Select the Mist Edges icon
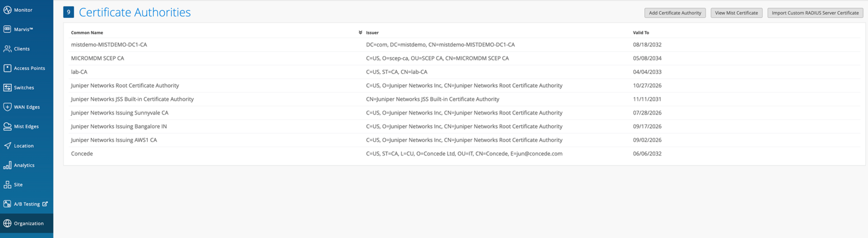Screen dimensions: 868x238 click(x=7, y=126)
